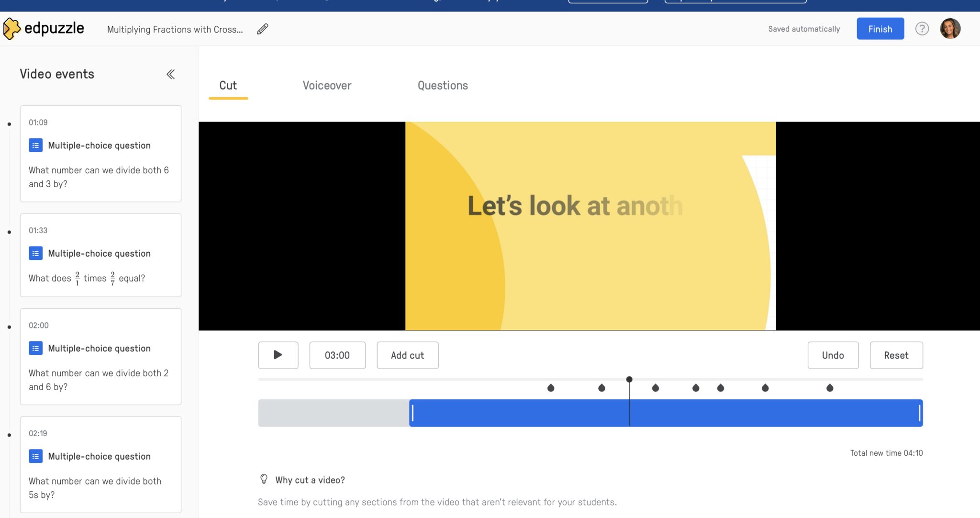980x518 pixels.
Task: Click the playhead knob on the timeline
Action: pos(629,380)
